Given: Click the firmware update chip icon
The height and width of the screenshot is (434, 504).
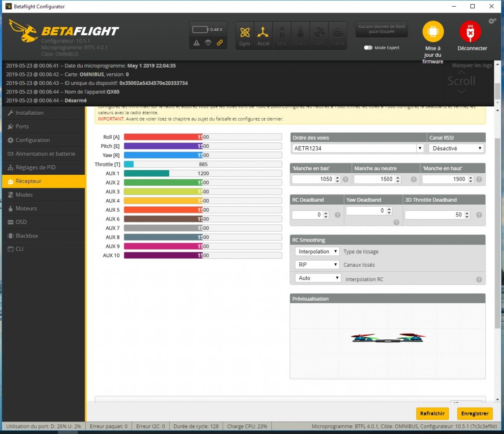Looking at the screenshot, I should tap(433, 32).
